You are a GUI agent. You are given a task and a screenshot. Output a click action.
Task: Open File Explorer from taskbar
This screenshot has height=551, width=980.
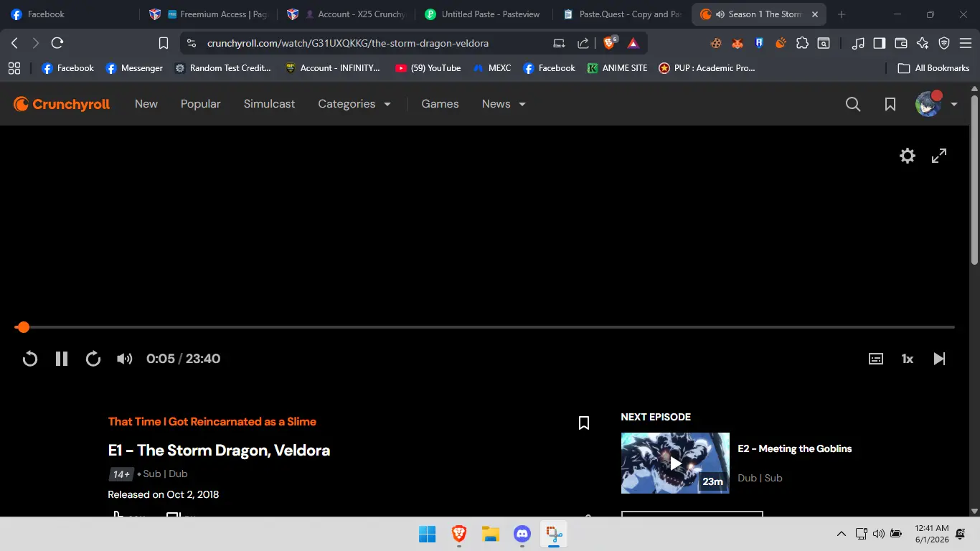[x=490, y=534]
